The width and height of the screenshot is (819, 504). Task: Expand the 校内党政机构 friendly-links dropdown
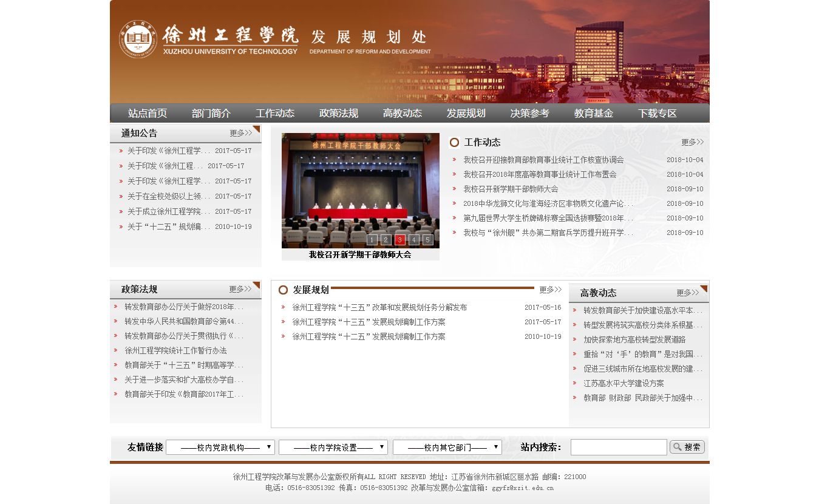[x=220, y=448]
